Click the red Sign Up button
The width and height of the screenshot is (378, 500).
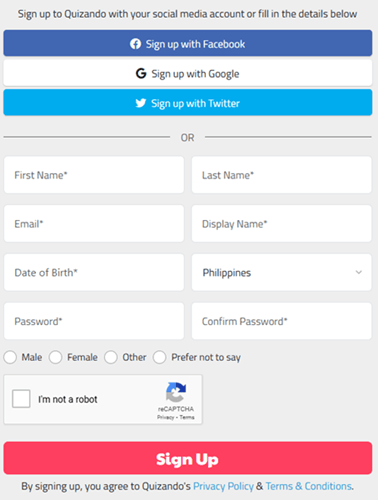[188, 458]
